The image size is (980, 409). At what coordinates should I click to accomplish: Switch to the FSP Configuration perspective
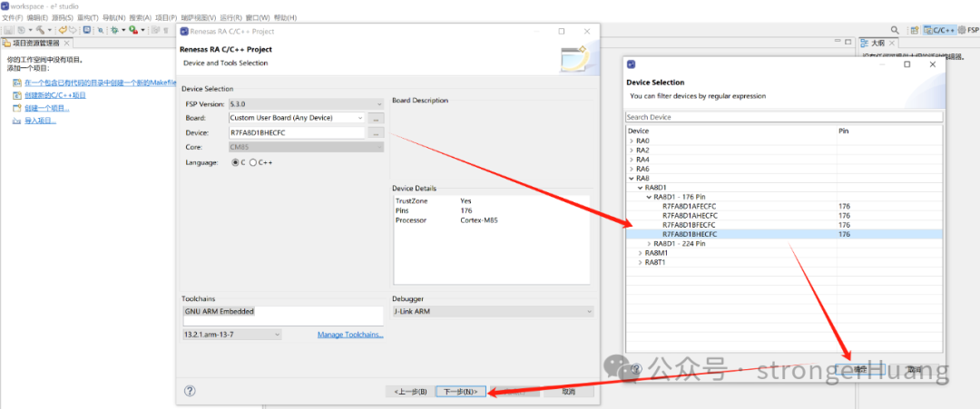[x=968, y=30]
